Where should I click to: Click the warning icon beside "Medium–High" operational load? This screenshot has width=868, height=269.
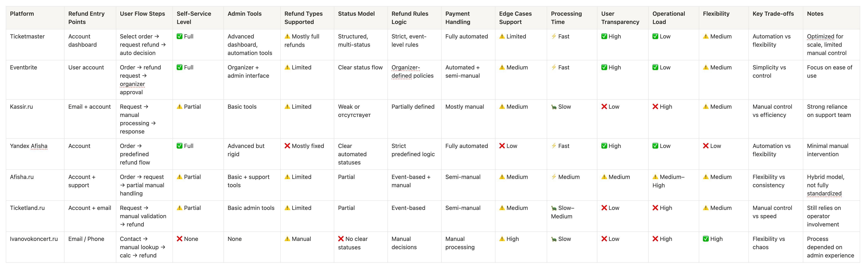pyautogui.click(x=655, y=177)
